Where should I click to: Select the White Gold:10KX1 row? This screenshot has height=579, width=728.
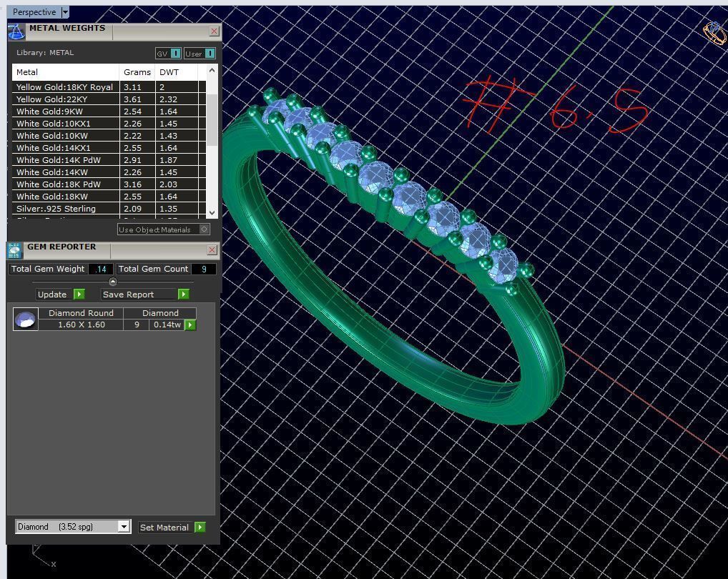[109, 124]
